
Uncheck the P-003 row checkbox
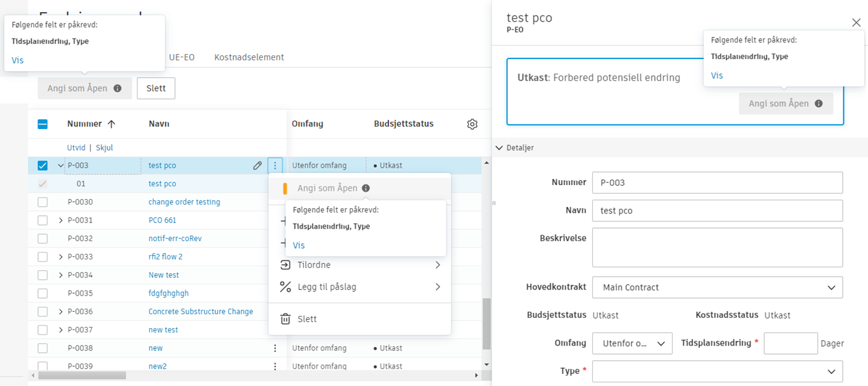point(43,165)
